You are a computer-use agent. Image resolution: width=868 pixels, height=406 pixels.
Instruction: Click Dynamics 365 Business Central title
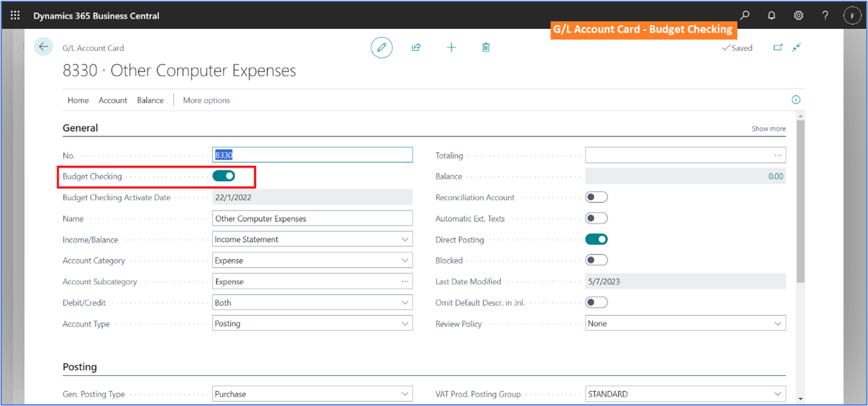click(x=96, y=16)
